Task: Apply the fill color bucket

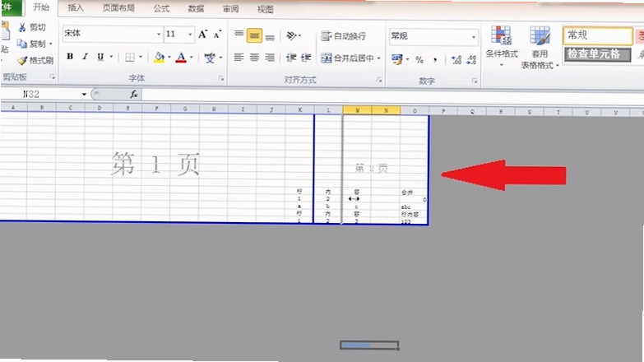Action: coord(159,58)
